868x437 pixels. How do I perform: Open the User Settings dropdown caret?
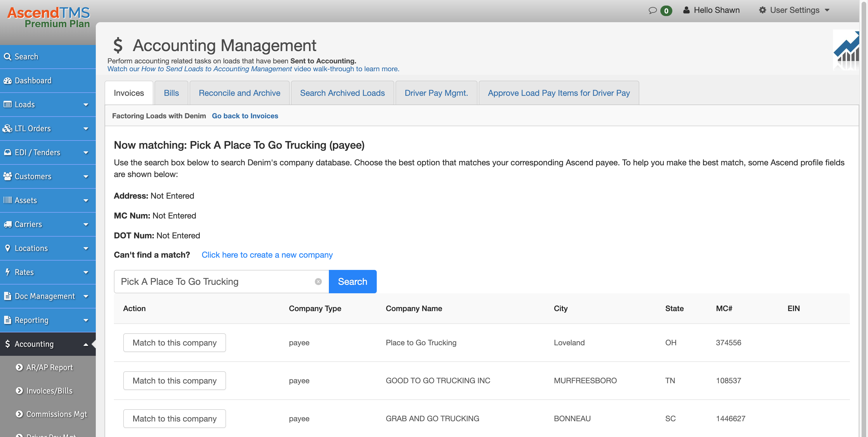(827, 10)
